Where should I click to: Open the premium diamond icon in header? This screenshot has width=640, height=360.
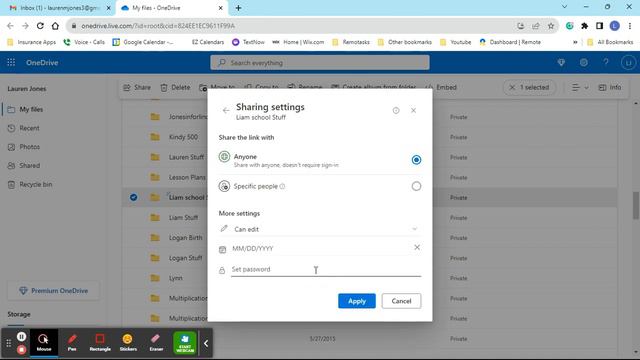pyautogui.click(x=561, y=62)
